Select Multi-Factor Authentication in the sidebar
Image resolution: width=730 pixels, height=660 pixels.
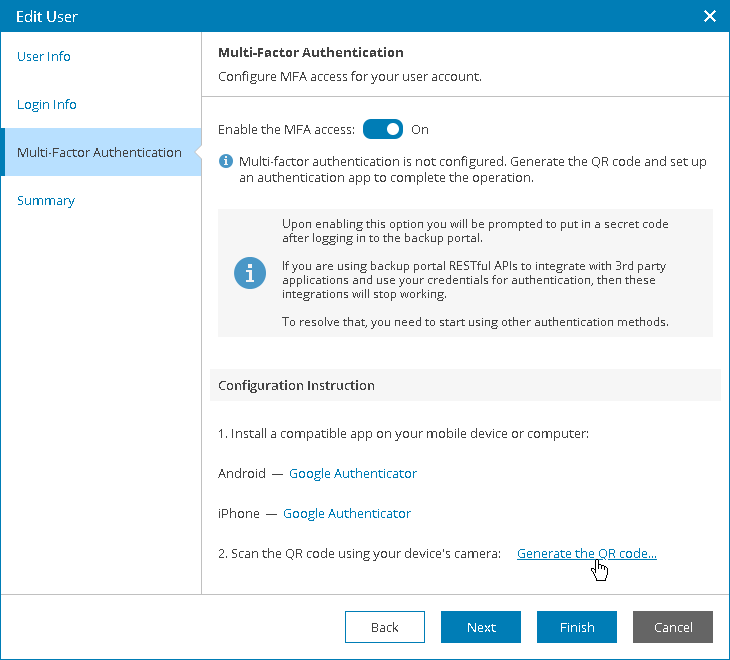(99, 153)
